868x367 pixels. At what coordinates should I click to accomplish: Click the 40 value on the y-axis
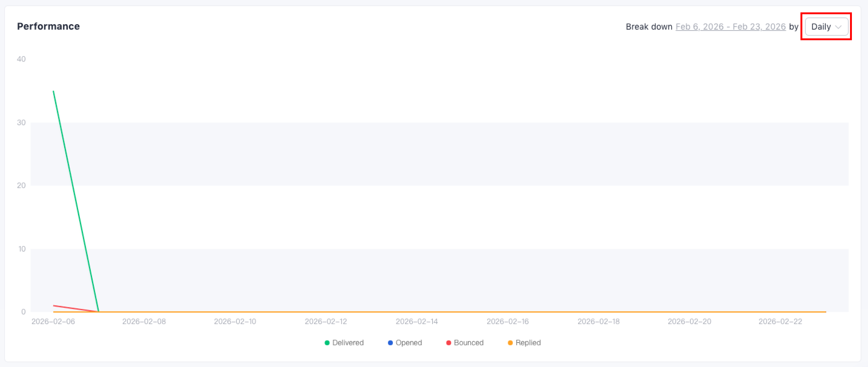21,59
